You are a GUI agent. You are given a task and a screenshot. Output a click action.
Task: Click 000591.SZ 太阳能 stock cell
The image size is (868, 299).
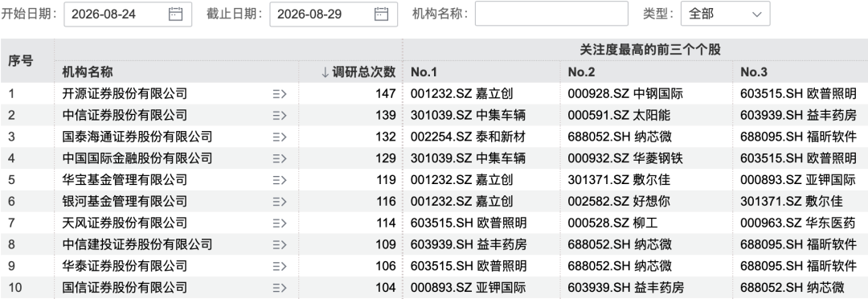pyautogui.click(x=619, y=115)
